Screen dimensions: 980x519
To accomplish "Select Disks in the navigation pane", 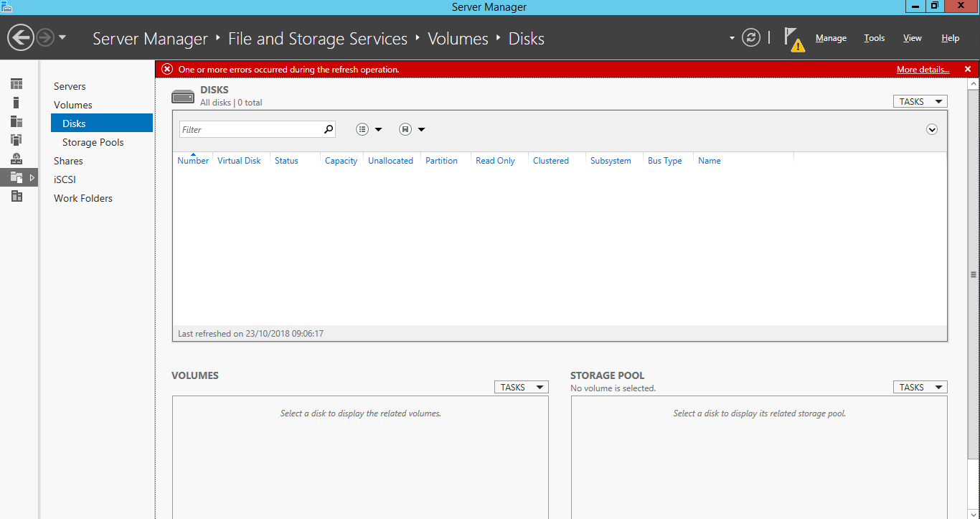I will point(102,123).
